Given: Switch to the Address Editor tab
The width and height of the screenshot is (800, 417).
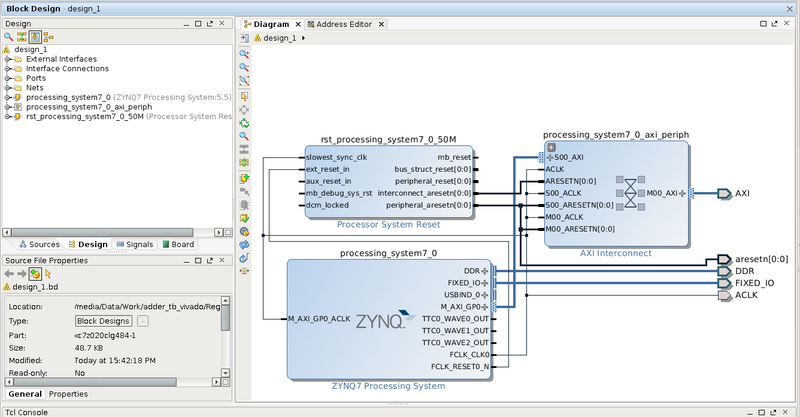Looking at the screenshot, I should [x=343, y=24].
